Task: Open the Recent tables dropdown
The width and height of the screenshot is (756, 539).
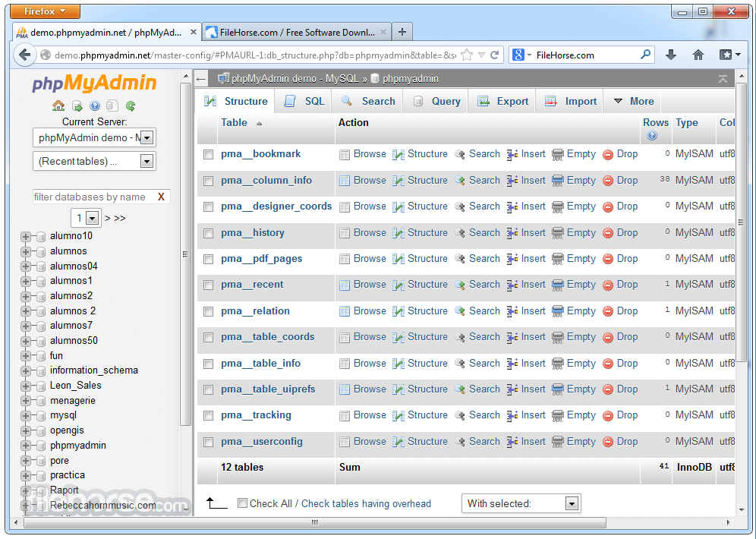Action: [94, 161]
